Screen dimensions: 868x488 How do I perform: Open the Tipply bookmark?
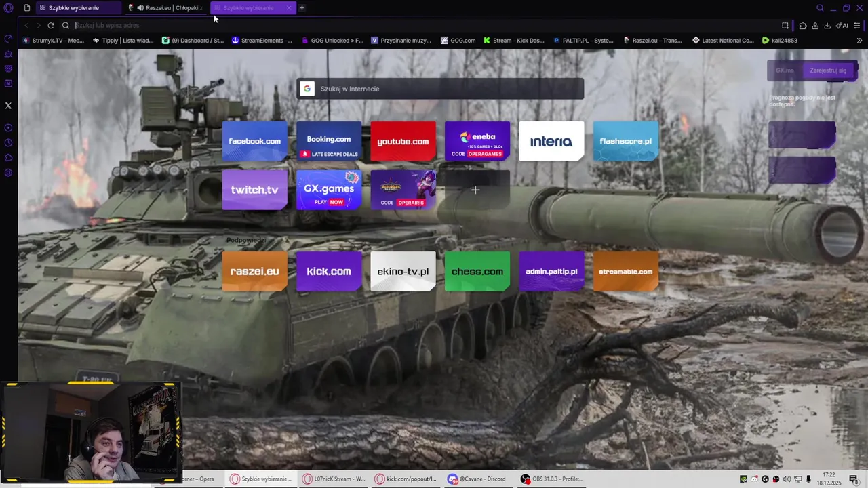point(123,41)
